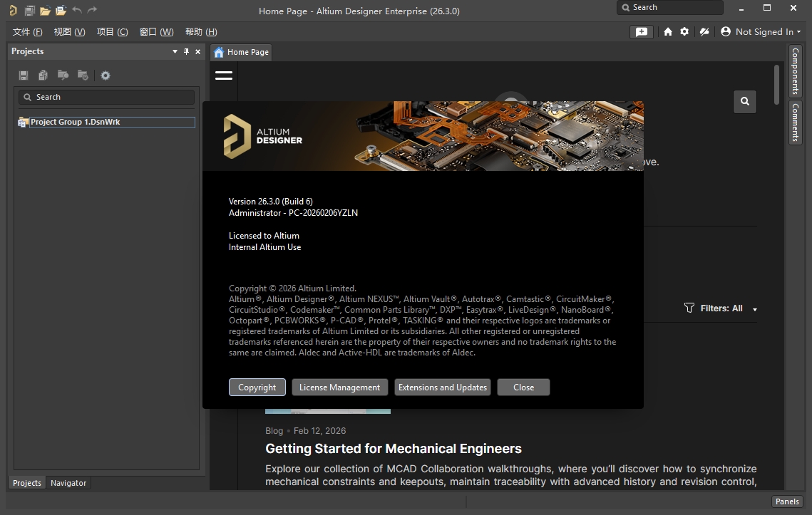Click the add comment icon

click(x=641, y=31)
